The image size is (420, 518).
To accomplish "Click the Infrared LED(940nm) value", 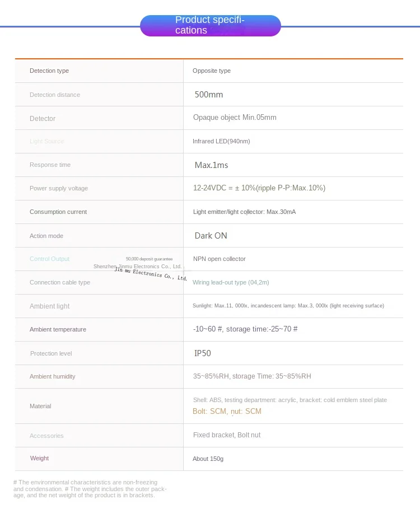I will (x=221, y=141).
